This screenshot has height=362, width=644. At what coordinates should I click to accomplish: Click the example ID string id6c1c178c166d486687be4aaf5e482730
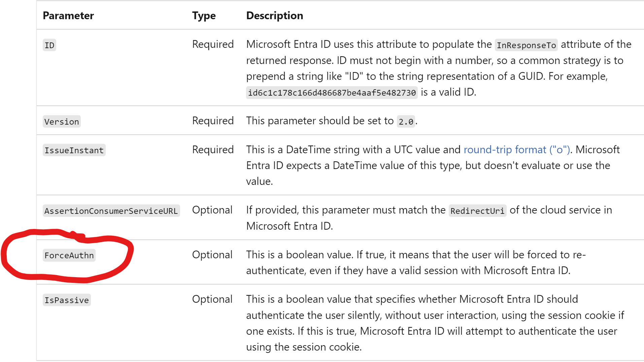[x=332, y=93]
